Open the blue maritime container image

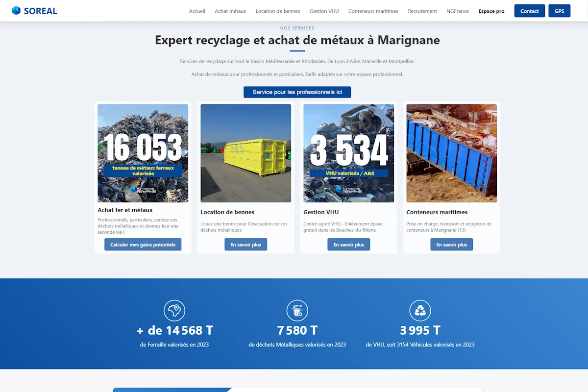452,153
